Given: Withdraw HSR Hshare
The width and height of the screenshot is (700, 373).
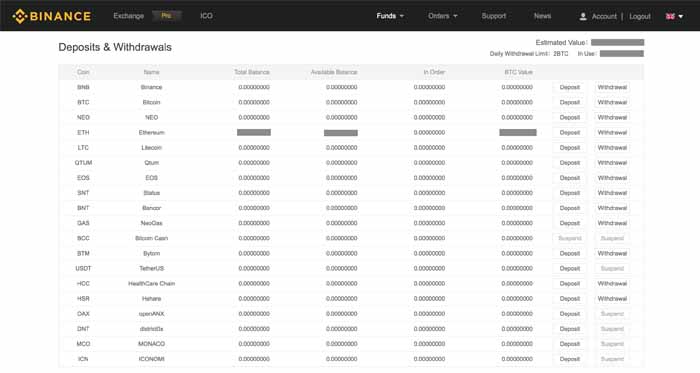Looking at the screenshot, I should [612, 299].
